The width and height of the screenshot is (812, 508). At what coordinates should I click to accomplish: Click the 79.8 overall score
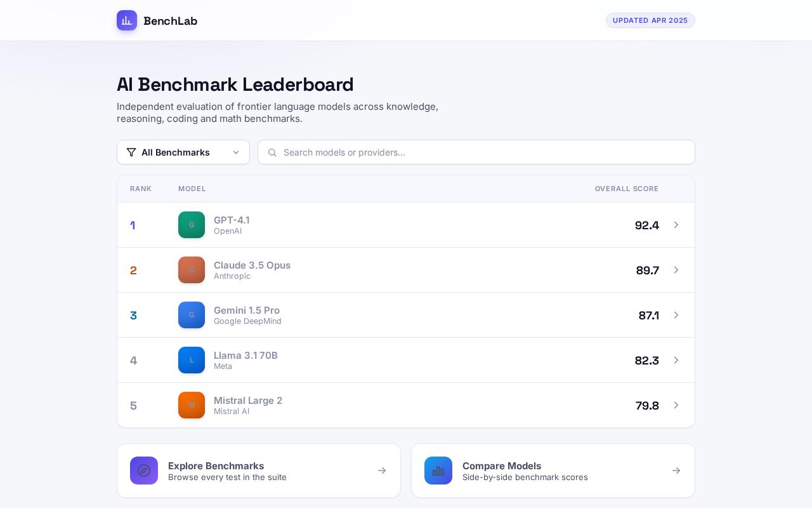tap(647, 406)
